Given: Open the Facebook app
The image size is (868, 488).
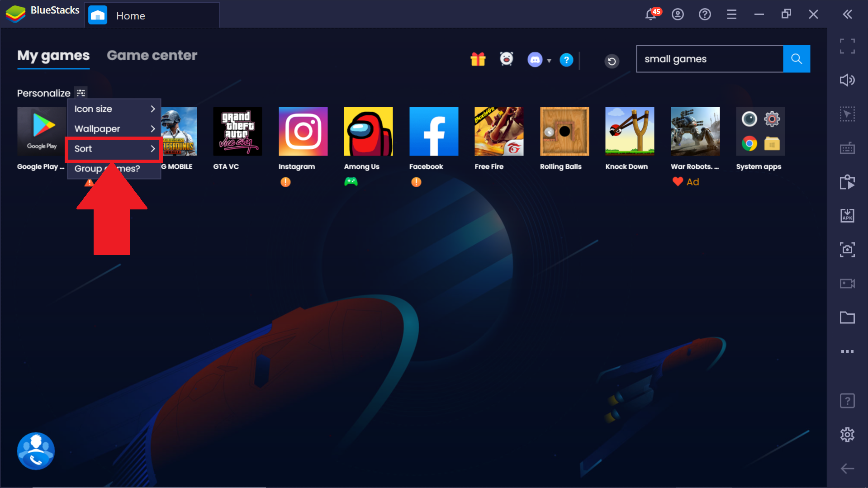Looking at the screenshot, I should pos(434,132).
